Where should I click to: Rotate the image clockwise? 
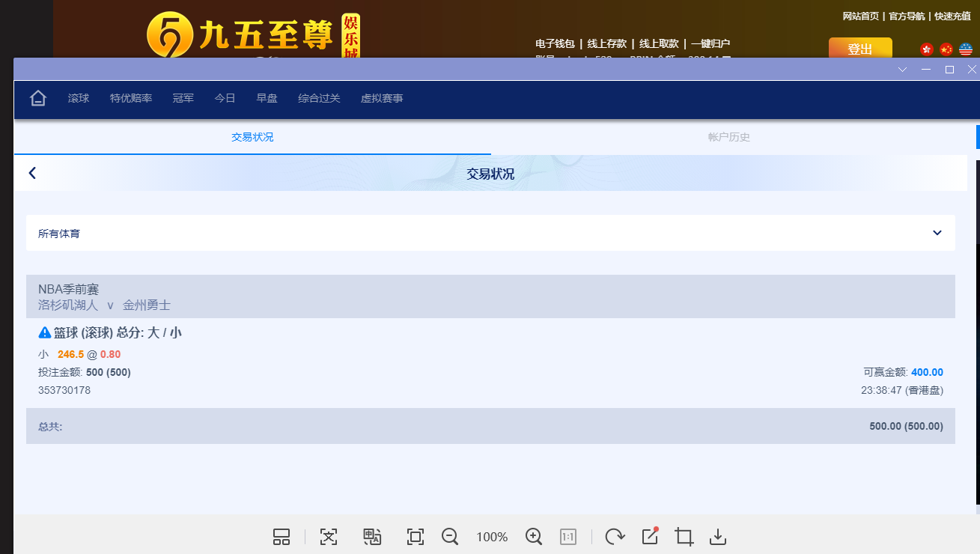point(615,537)
